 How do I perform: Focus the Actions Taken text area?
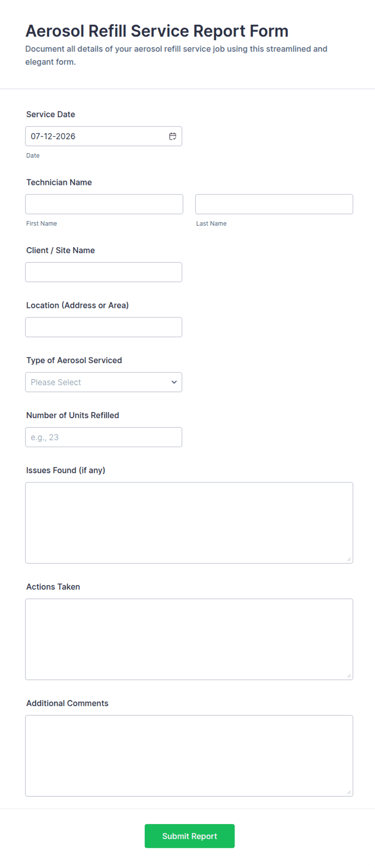pos(189,639)
